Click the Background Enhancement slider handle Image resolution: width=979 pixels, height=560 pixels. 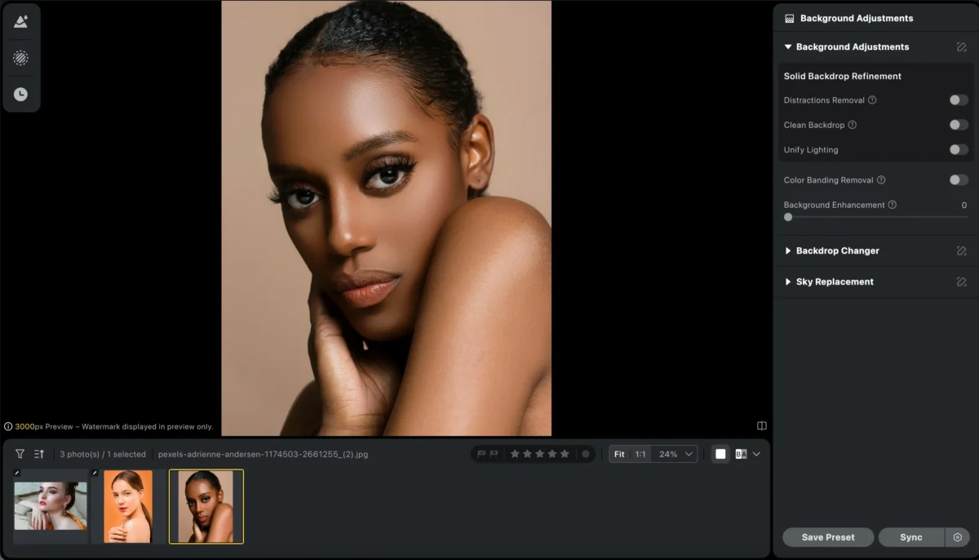click(x=788, y=217)
